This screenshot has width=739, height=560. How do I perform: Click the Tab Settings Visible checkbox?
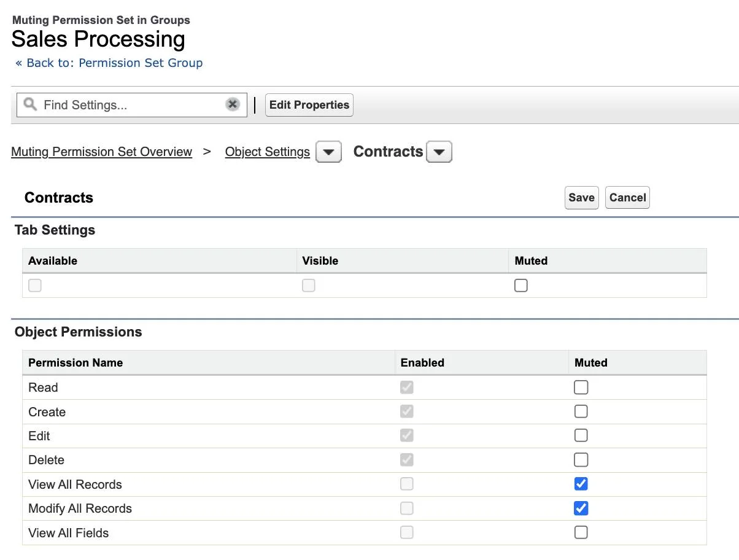click(309, 286)
